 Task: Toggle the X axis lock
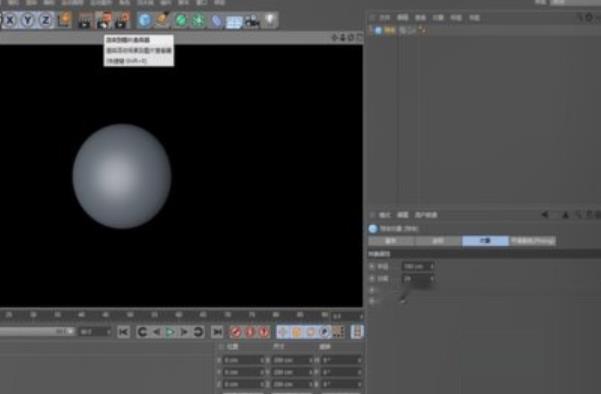coord(10,20)
